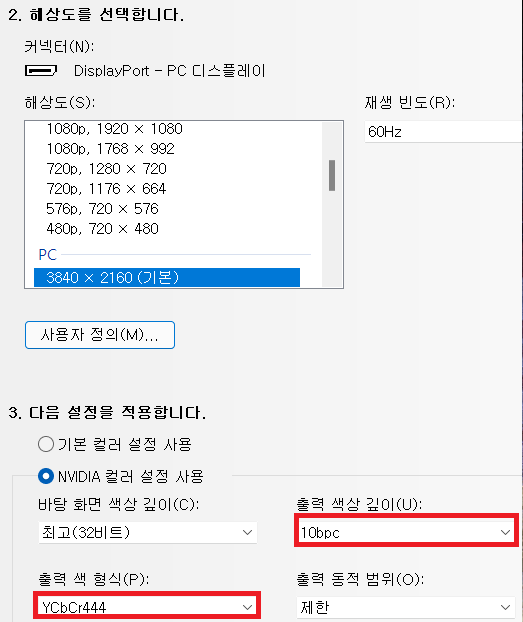Expand the 출력 동적 범위 제한 dropdown
Screen dimensions: 523x622
[x=406, y=607]
